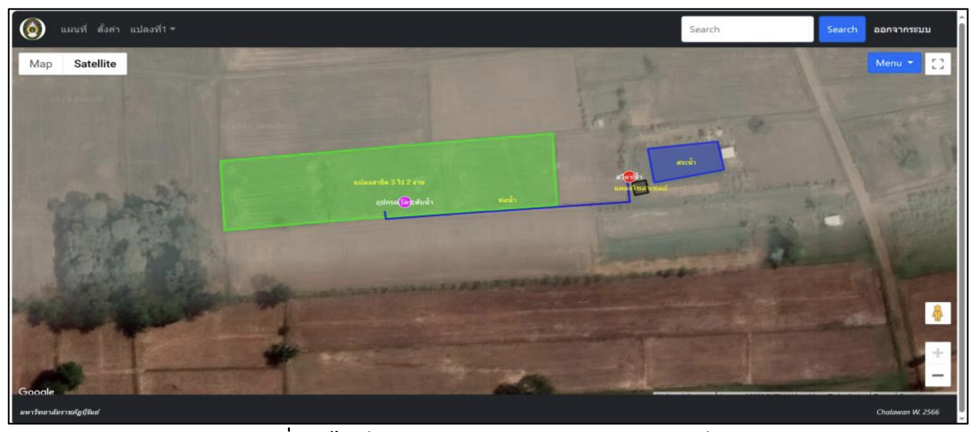Zoom in on the map
The height and width of the screenshot is (432, 980).
click(x=938, y=353)
